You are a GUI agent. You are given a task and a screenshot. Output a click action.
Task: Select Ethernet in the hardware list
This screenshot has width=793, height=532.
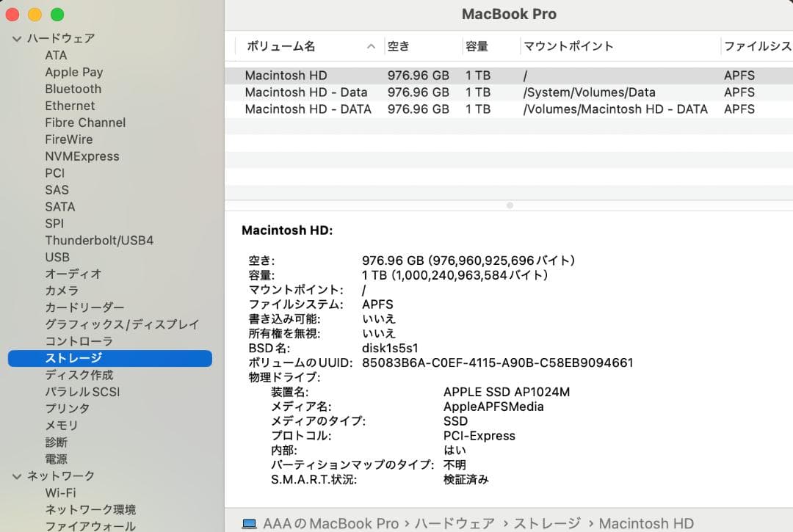[70, 106]
